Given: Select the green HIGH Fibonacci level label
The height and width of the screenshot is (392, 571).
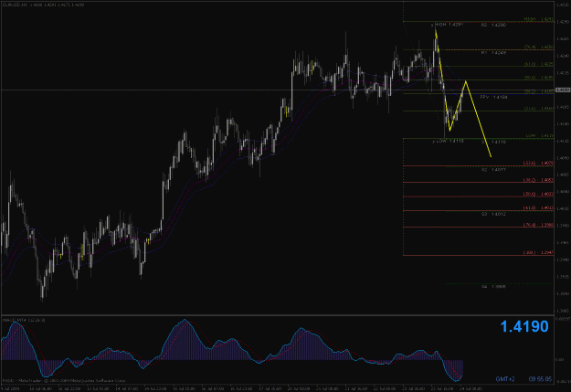Looking at the screenshot, I should [539, 19].
